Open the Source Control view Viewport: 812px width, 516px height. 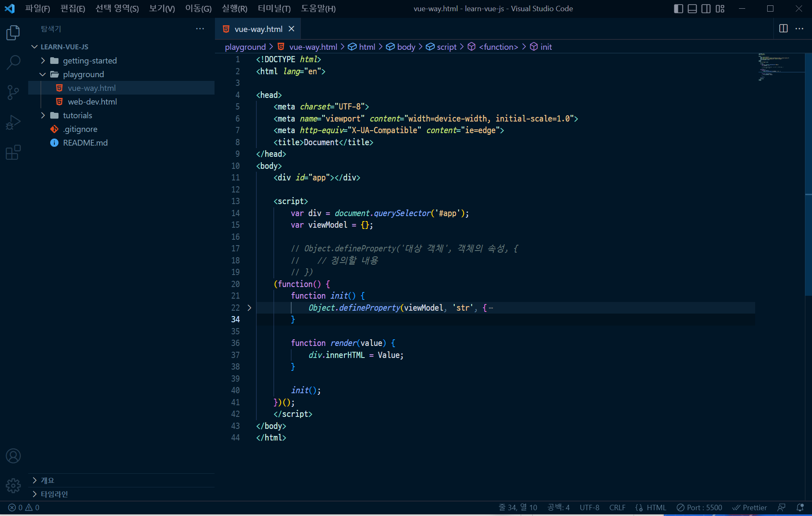(x=13, y=92)
